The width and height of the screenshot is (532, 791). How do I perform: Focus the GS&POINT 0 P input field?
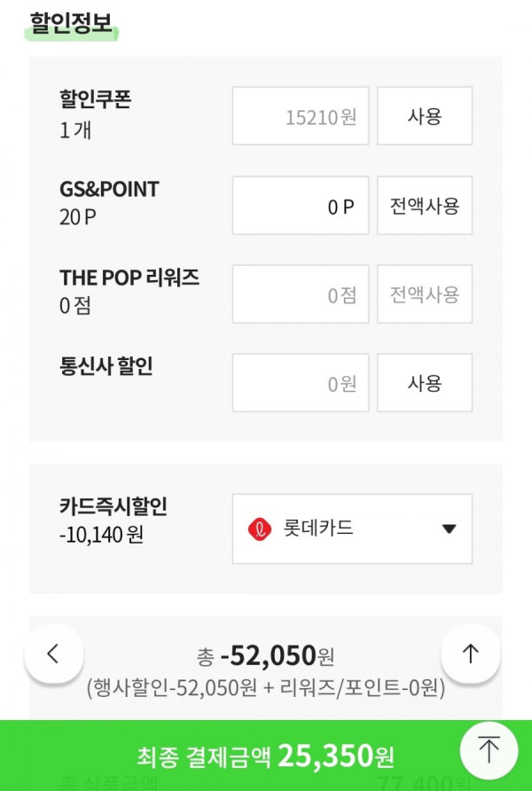pyautogui.click(x=301, y=206)
